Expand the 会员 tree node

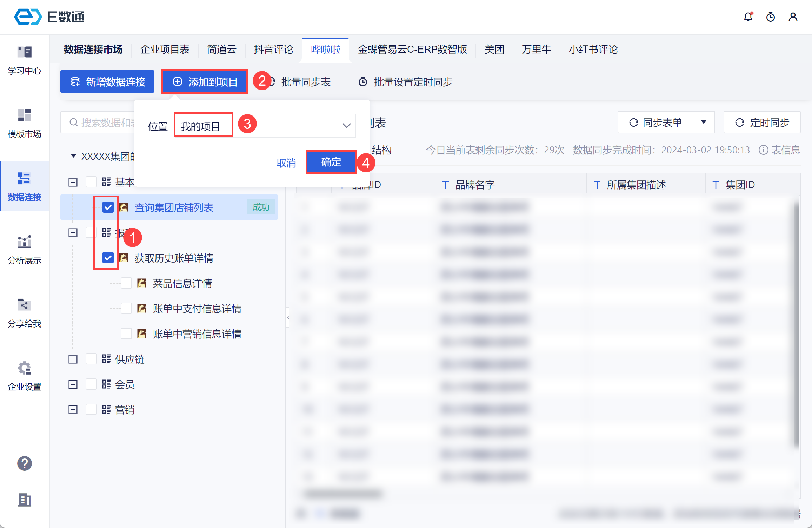click(73, 384)
